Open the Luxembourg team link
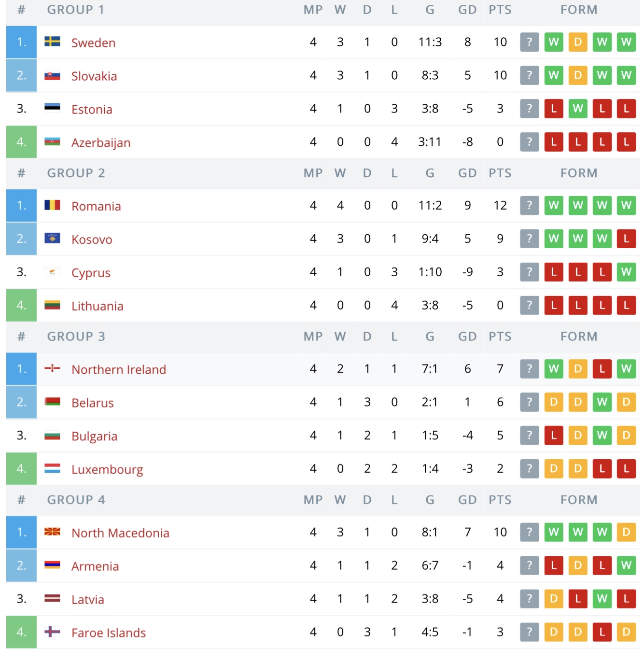644x649 pixels. (x=107, y=470)
